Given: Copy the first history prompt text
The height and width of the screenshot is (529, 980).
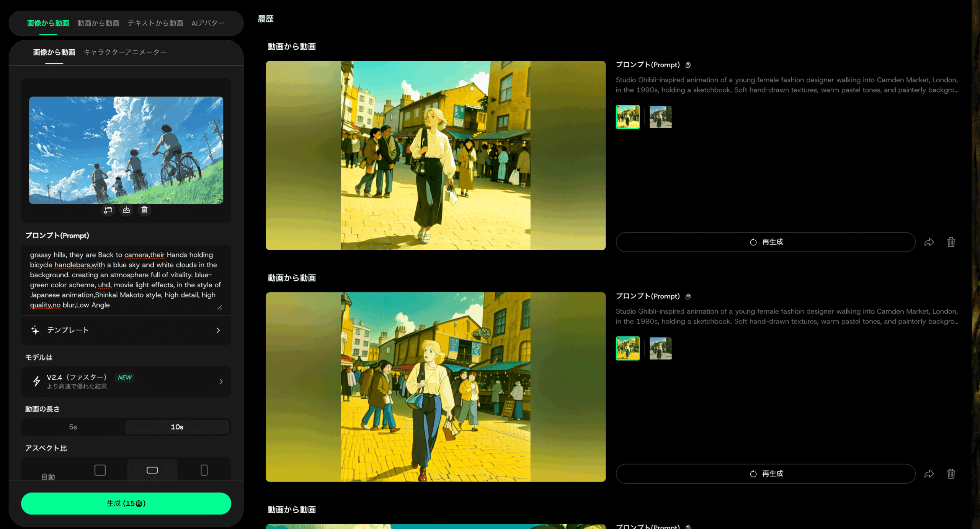Looking at the screenshot, I should point(688,65).
